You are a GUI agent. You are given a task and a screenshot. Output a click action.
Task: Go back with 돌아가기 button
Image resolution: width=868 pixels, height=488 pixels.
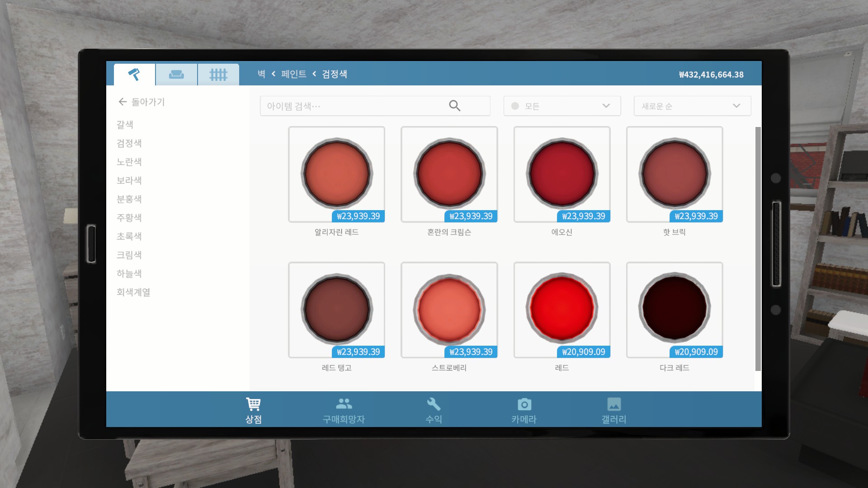tap(142, 102)
